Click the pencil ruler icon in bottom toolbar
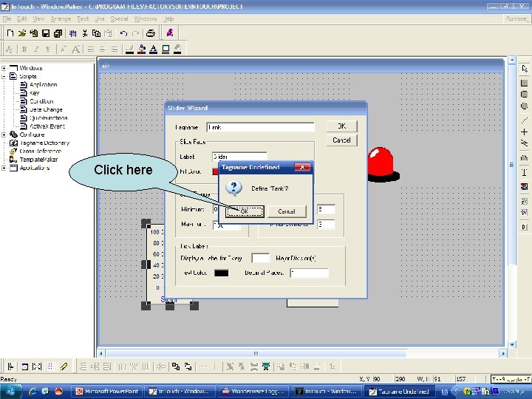532x399 pixels. [64, 366]
